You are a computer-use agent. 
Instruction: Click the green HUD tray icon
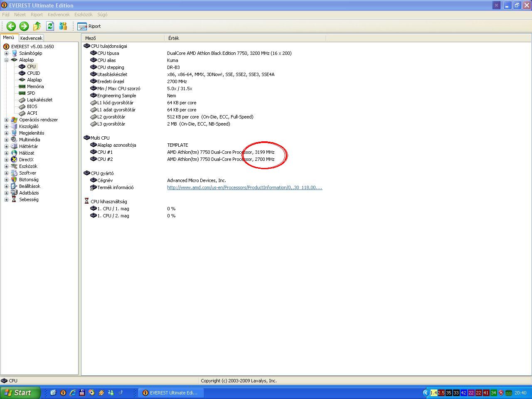(508, 393)
